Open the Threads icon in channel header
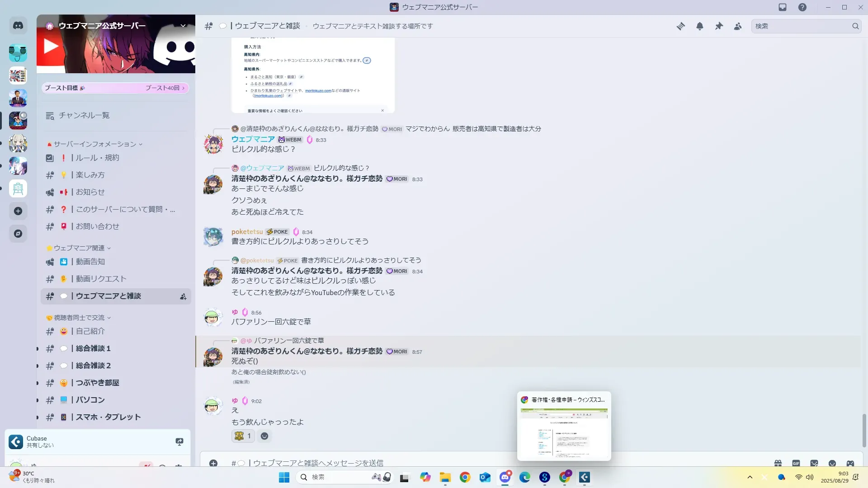Viewport: 868px width, 488px height. pos(680,26)
